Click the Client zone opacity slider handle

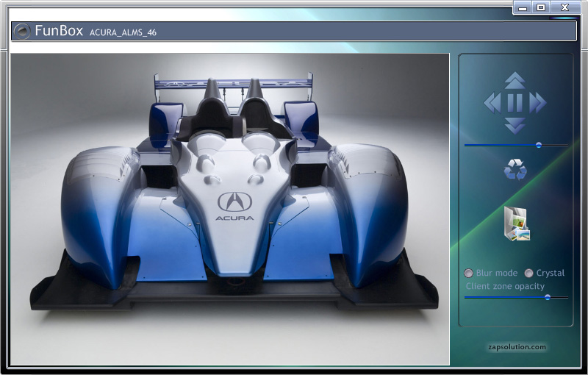click(x=548, y=297)
